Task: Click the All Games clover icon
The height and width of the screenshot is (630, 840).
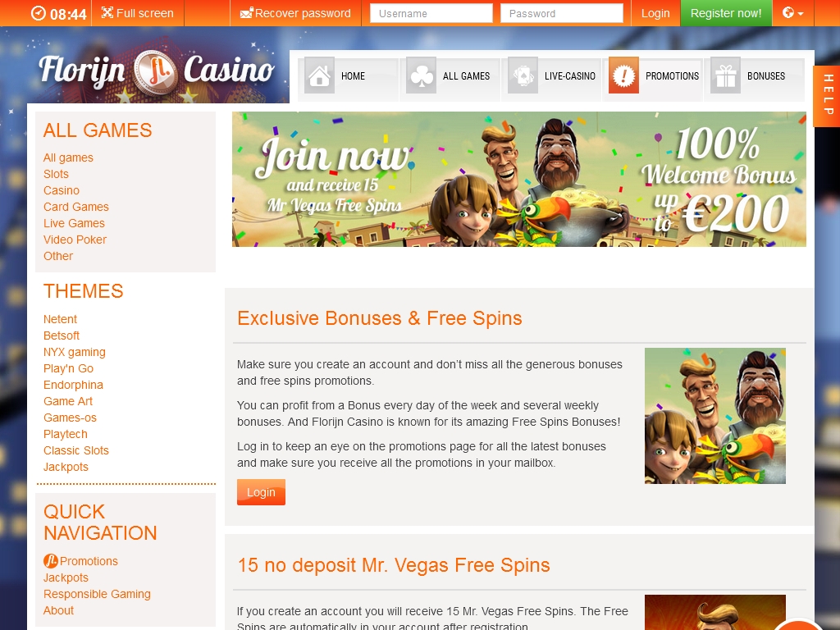Action: click(x=421, y=75)
